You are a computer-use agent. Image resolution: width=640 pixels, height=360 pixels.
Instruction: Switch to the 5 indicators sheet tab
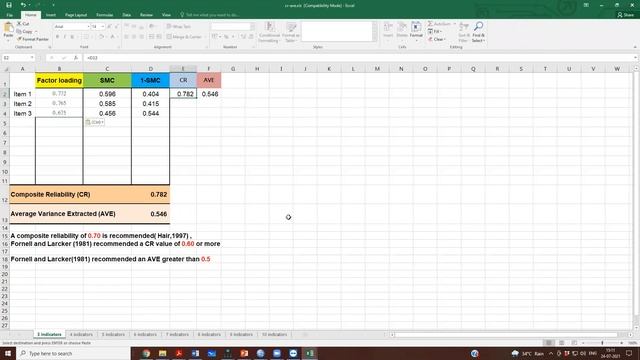tap(113, 334)
